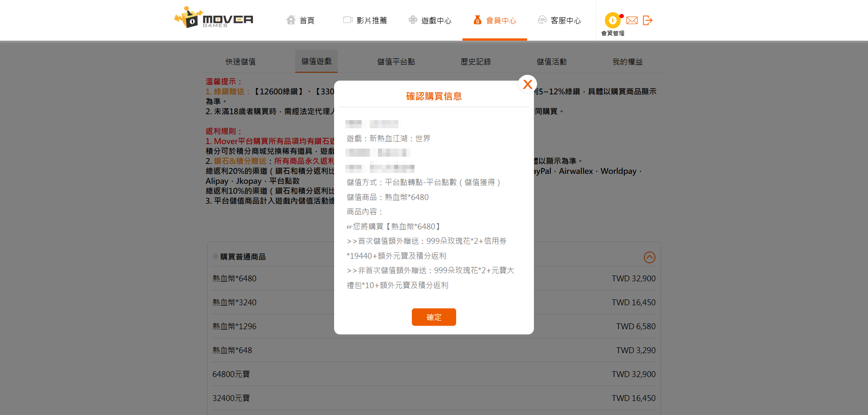Screen dimensions: 868x415
Task: Open the 儲值活動 tab
Action: click(552, 61)
